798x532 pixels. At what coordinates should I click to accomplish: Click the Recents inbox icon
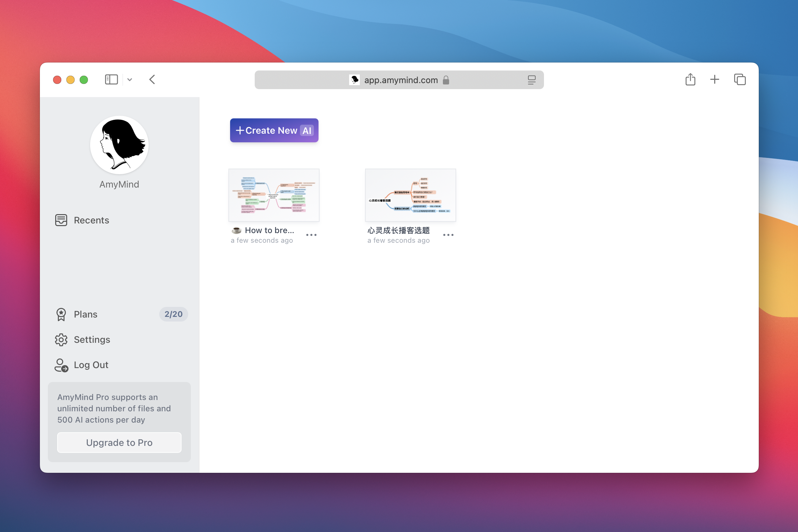click(x=61, y=220)
